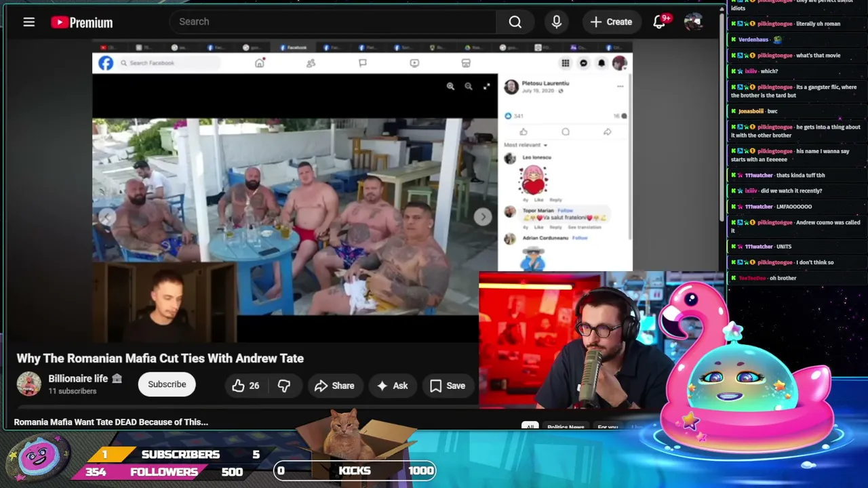The width and height of the screenshot is (868, 488).
Task: Open the Facebook Home icon
Action: [x=260, y=63]
